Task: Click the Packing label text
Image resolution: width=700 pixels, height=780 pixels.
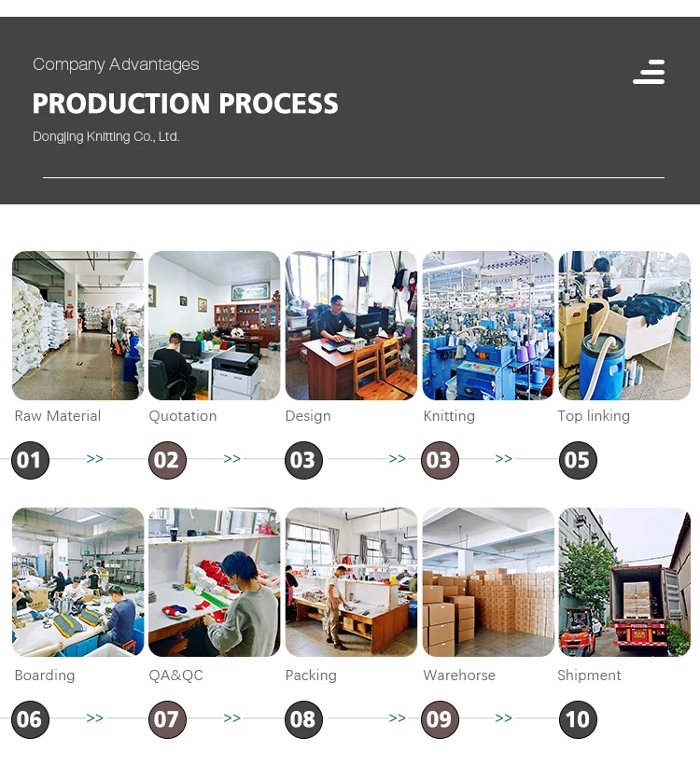Action: click(311, 676)
